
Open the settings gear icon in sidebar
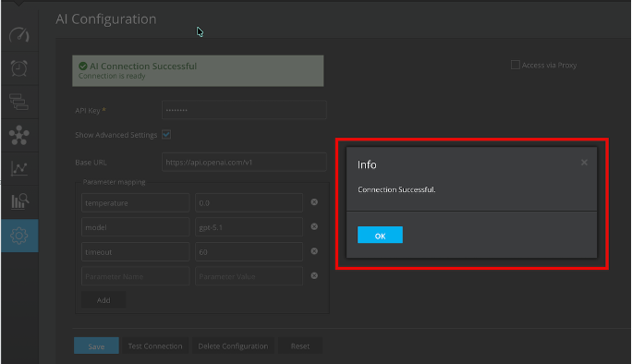[19, 236]
